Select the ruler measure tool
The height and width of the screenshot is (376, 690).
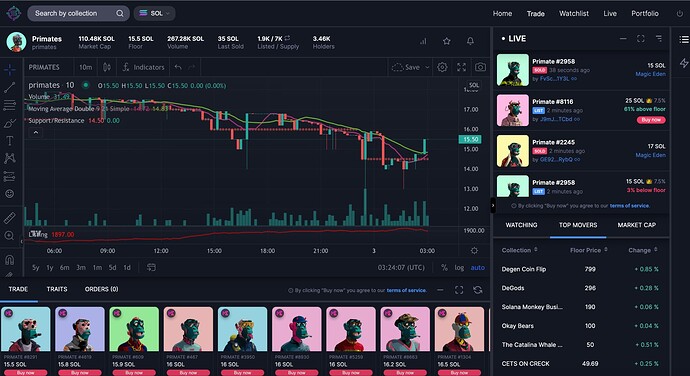click(9, 217)
